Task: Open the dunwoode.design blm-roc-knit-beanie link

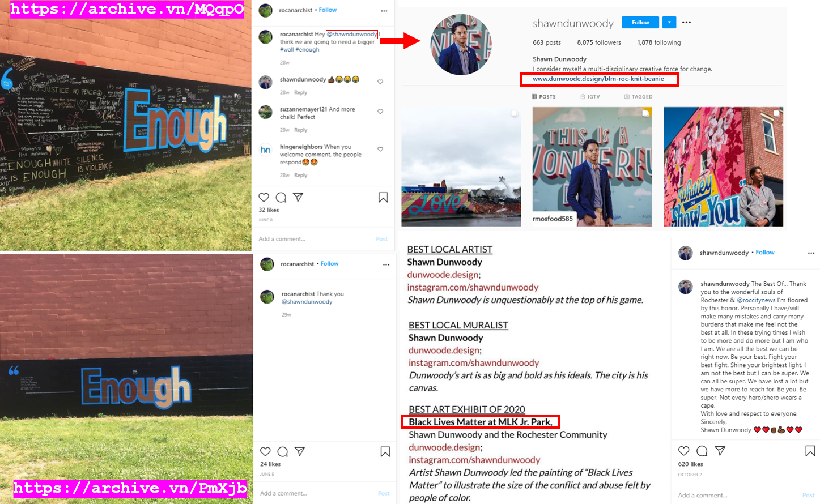Action: click(x=598, y=79)
